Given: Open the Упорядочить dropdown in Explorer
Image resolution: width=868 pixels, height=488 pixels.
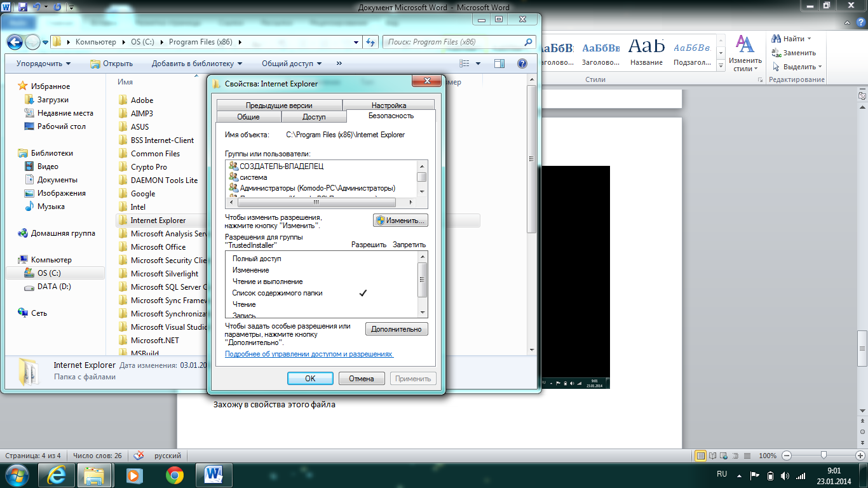Looking at the screenshot, I should click(x=43, y=64).
